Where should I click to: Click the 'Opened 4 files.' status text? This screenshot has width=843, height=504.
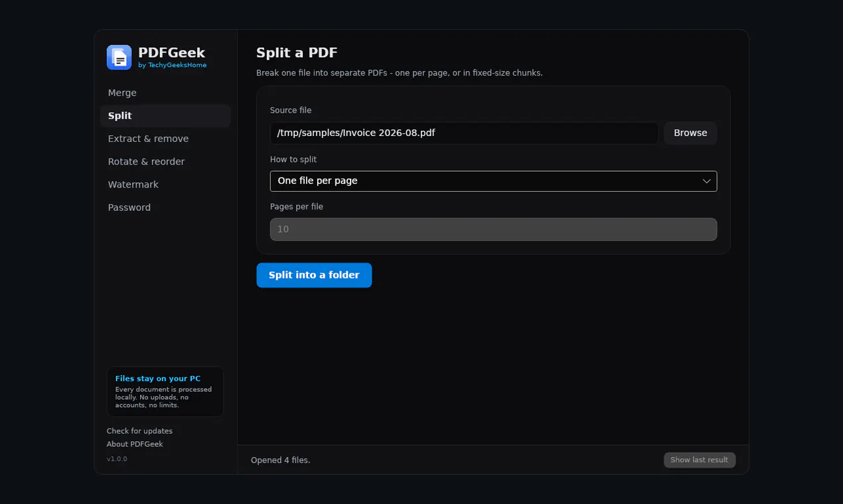pos(281,460)
